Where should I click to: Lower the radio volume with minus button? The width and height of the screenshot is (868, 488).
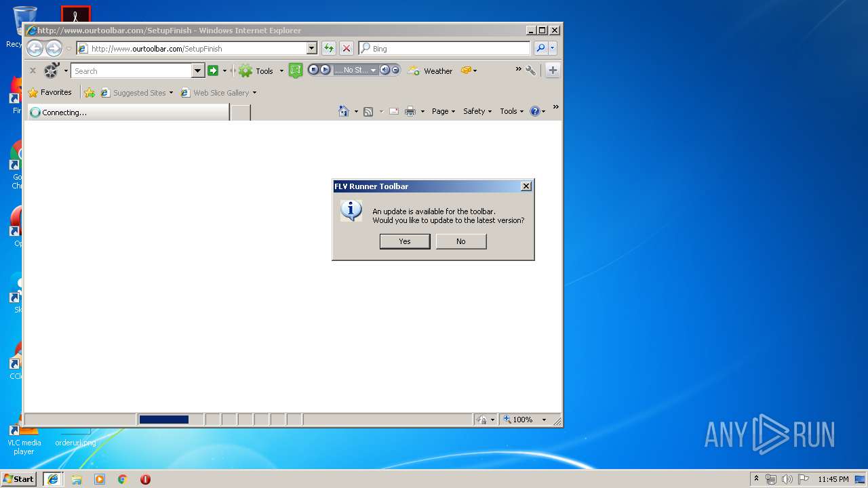(x=395, y=70)
